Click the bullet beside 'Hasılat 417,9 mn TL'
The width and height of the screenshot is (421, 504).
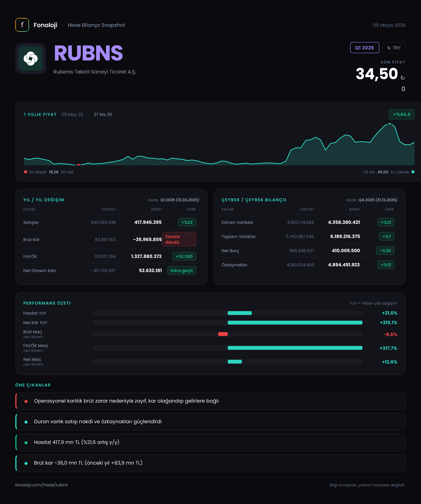pos(26,443)
